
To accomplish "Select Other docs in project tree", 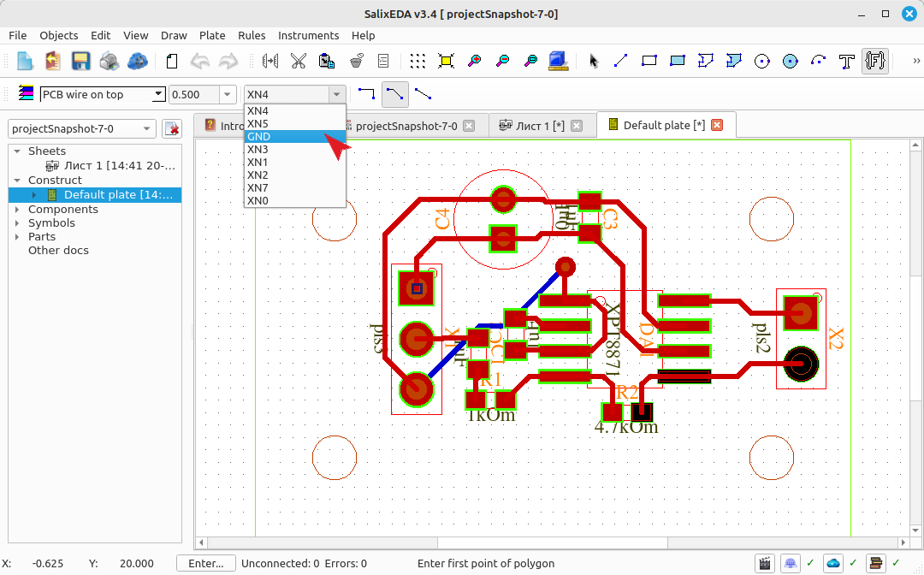I will [58, 251].
